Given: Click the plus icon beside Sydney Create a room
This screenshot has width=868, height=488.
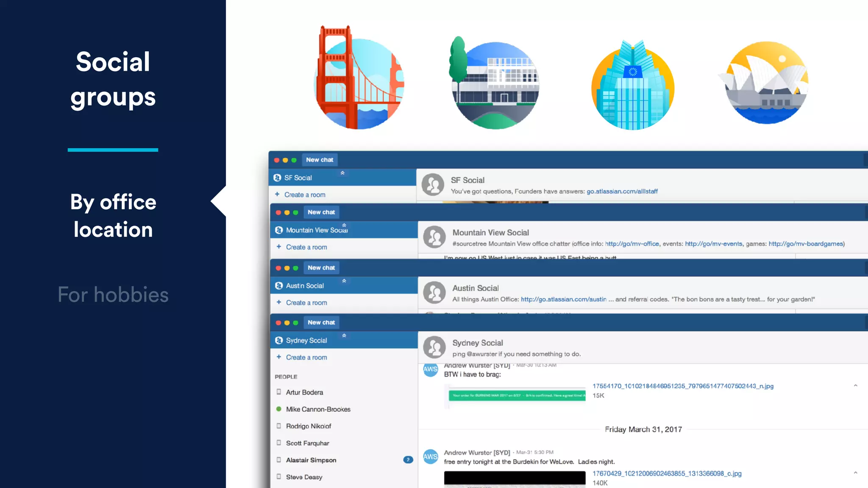Looking at the screenshot, I should click(278, 357).
